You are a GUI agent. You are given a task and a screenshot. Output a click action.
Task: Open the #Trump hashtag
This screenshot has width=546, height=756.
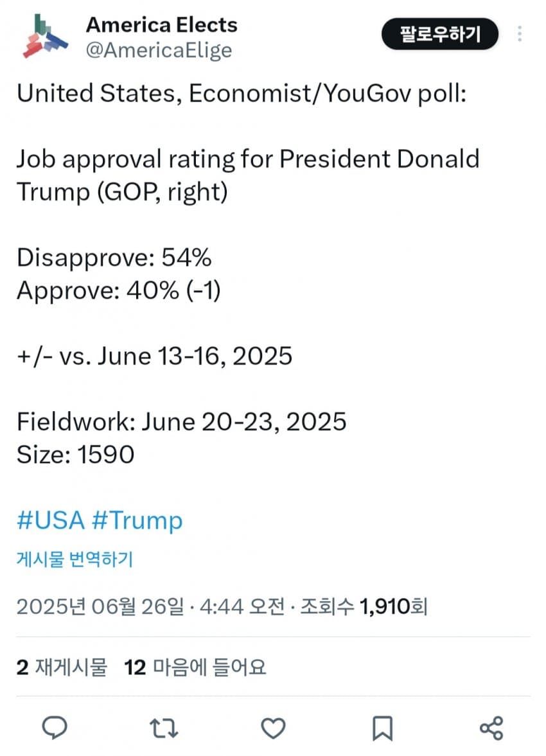(137, 521)
